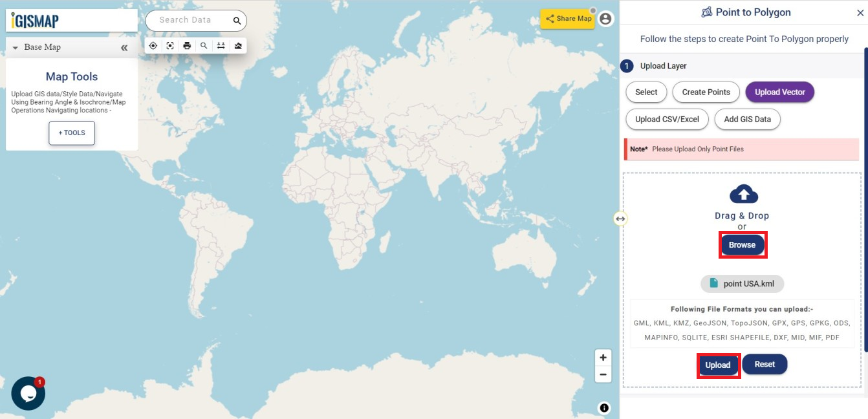
Task: Select the Create Points option
Action: (x=706, y=92)
